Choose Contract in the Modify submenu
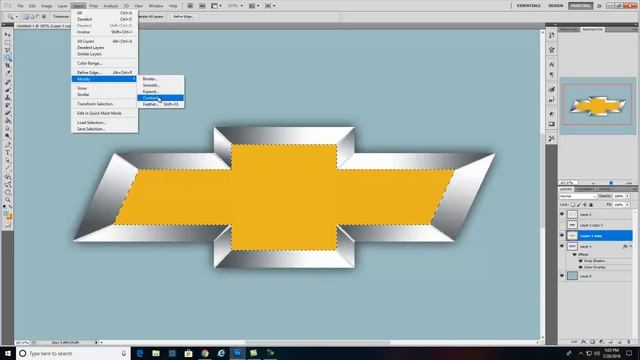This screenshot has height=360, width=640. [160, 98]
